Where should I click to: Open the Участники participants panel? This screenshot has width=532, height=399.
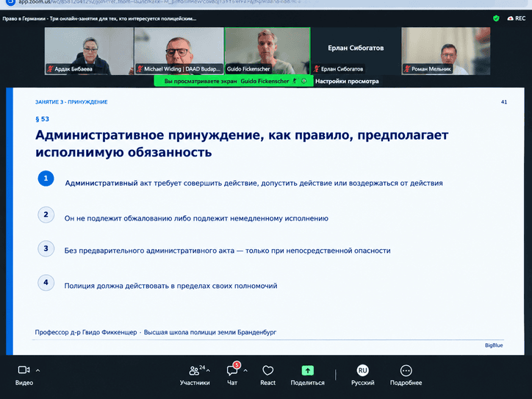195,375
